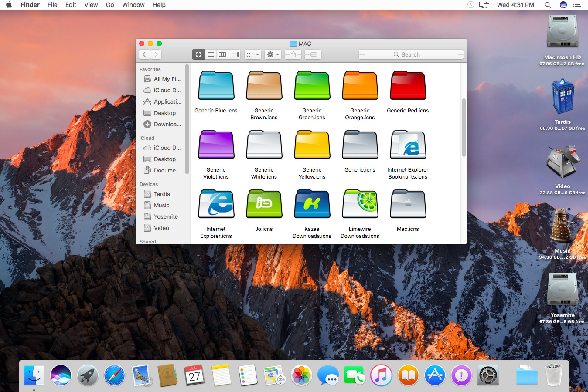Click the forward navigation button
Image resolution: width=588 pixels, height=392 pixels.
[156, 54]
